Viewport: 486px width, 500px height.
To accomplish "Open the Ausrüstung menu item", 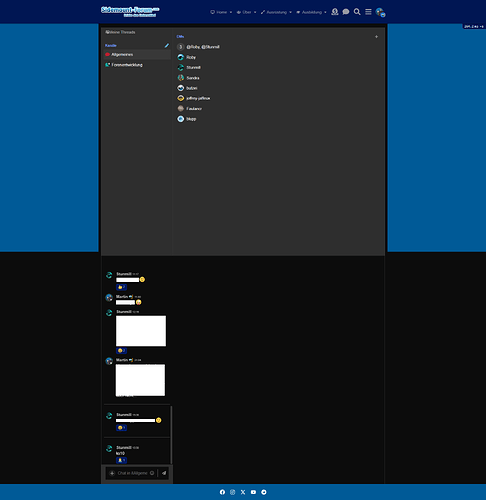I will 274,12.
